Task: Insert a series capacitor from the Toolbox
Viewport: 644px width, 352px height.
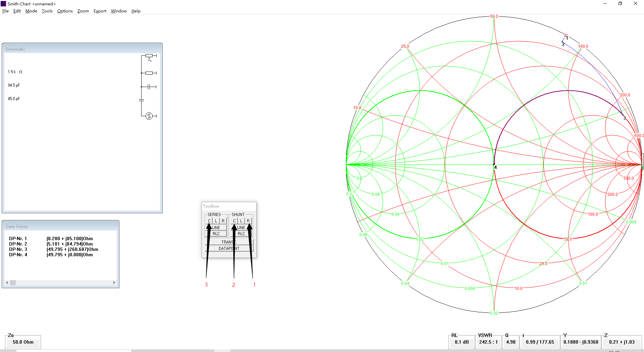Action: pos(209,221)
